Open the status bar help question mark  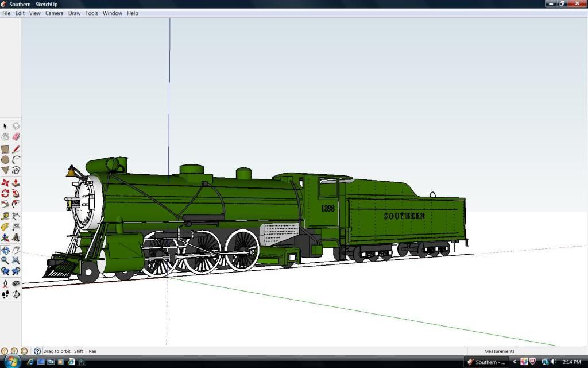click(x=37, y=351)
